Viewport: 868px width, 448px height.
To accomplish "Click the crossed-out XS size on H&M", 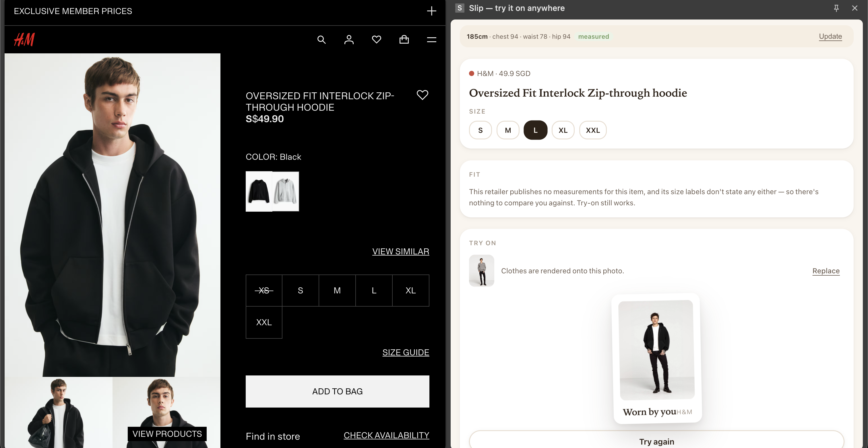I will [264, 291].
